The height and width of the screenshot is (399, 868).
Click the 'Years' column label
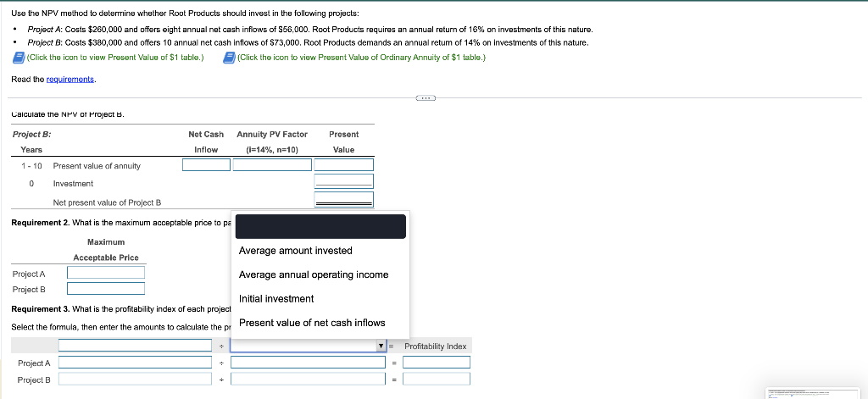click(31, 149)
